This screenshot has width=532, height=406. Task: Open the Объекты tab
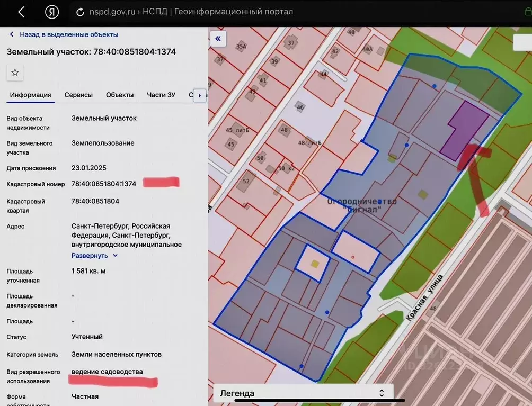[119, 95]
